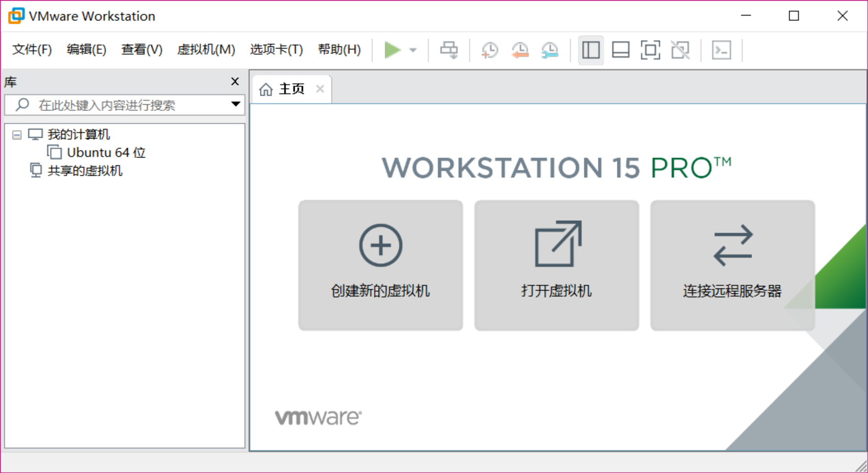Click 打开虚拟机 button
The image size is (868, 473).
[556, 265]
